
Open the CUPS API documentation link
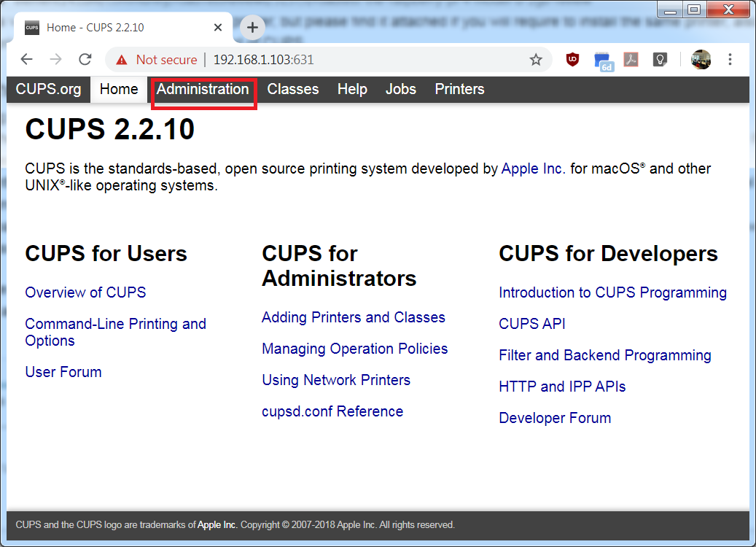pyautogui.click(x=532, y=324)
